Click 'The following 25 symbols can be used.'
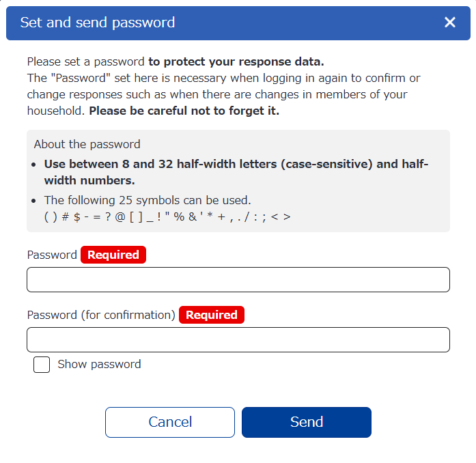Viewport: 476px width, 463px height. point(148,201)
